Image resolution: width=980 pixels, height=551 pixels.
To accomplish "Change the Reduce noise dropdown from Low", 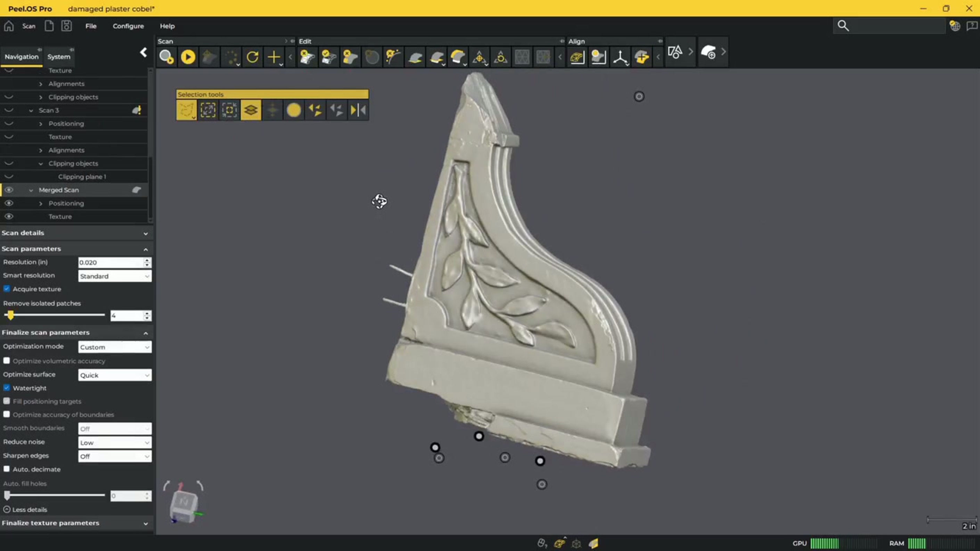I will pos(114,442).
